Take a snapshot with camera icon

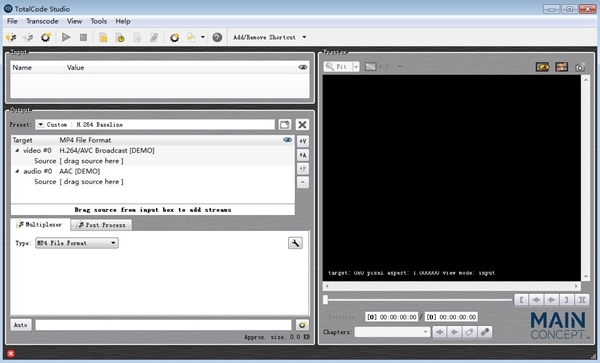(x=580, y=67)
